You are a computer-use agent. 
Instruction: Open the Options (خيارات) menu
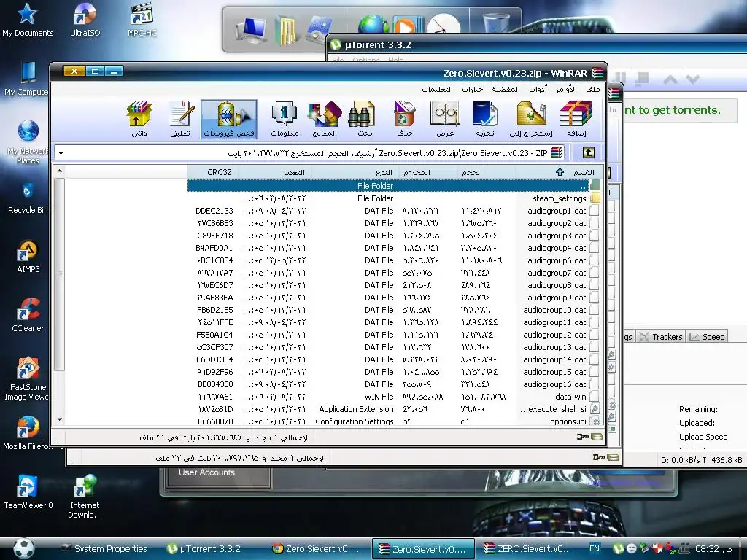click(x=473, y=89)
